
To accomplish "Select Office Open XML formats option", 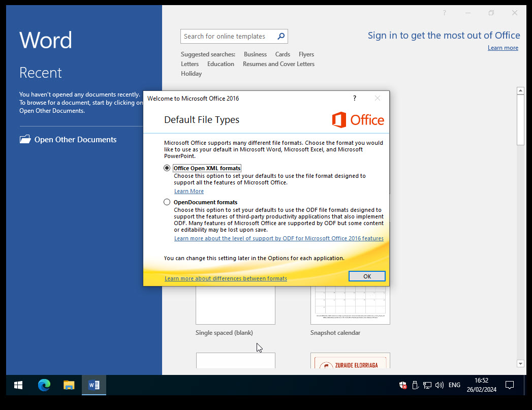I will 167,168.
